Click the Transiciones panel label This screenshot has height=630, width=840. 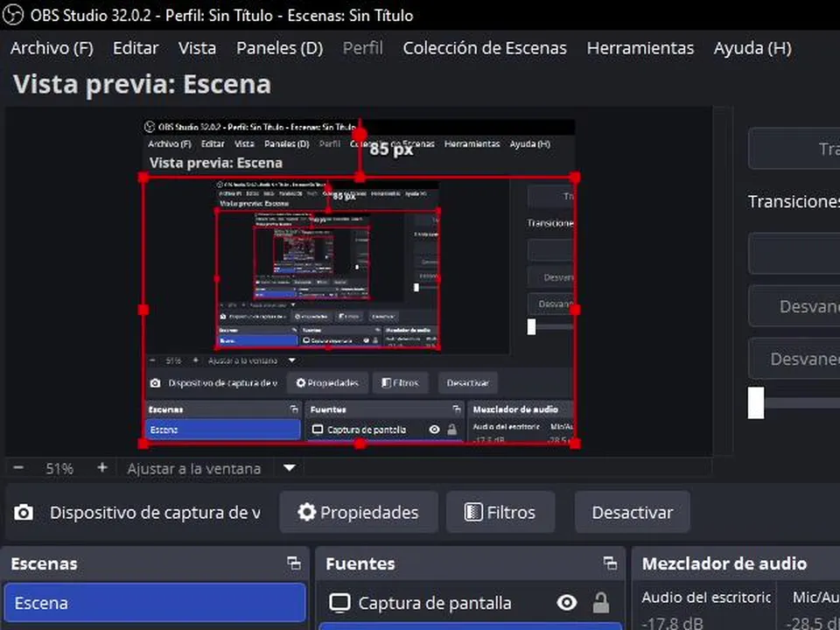point(794,201)
